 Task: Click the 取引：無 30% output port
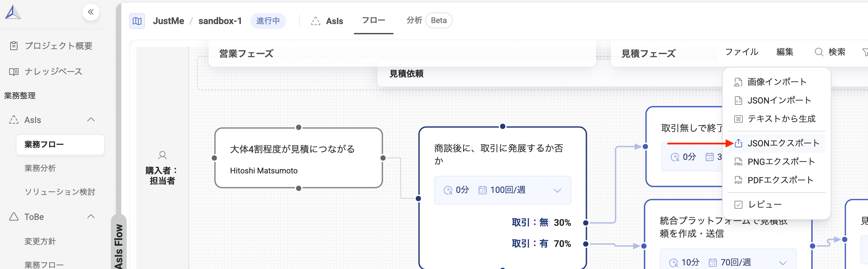pos(586,223)
